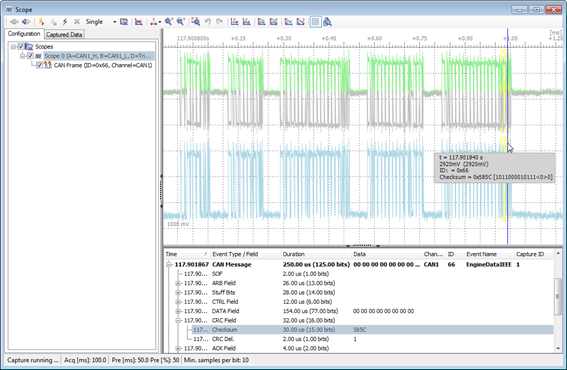Image resolution: width=567 pixels, height=370 pixels.
Task: Select the Scope 0 tree item
Action: pos(98,56)
